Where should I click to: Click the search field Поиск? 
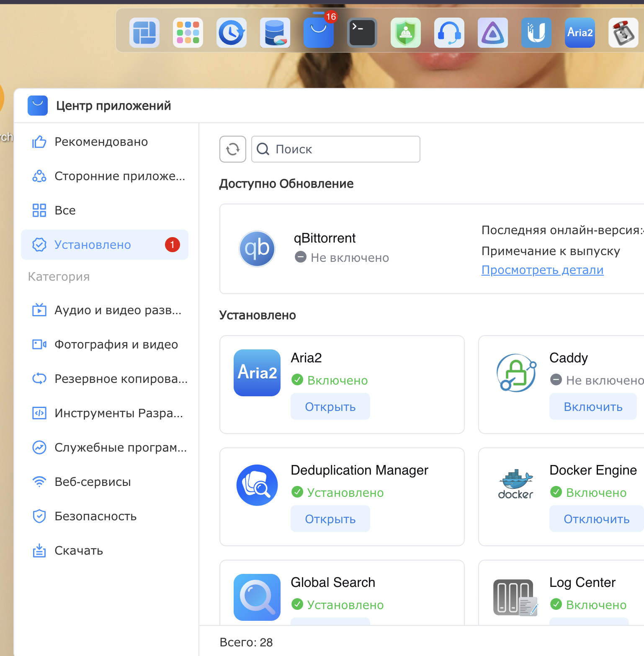pyautogui.click(x=336, y=149)
